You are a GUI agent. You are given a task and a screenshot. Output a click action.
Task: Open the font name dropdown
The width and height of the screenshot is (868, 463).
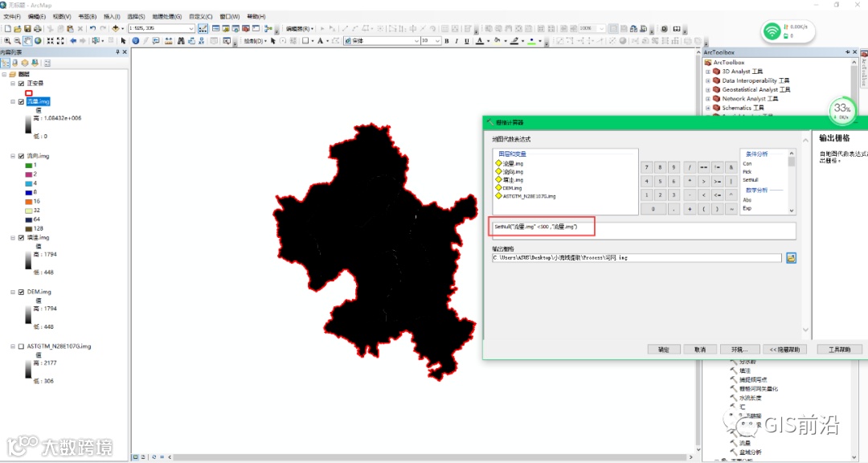pyautogui.click(x=416, y=41)
